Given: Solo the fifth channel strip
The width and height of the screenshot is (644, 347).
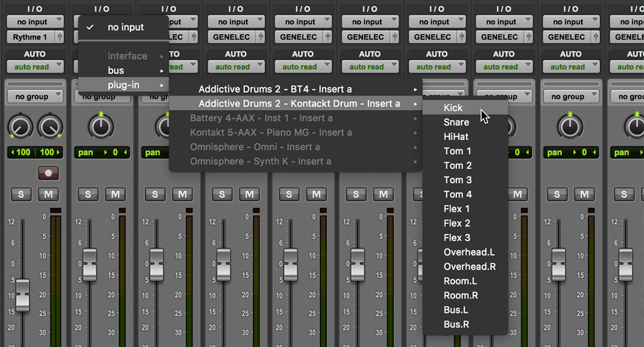Looking at the screenshot, I should tap(289, 194).
